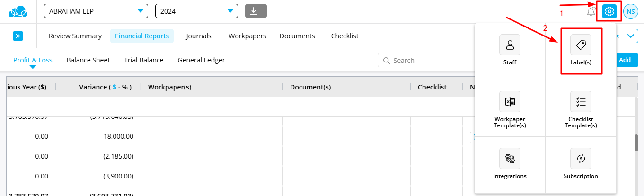Click the settings gear icon
This screenshot has height=196, width=644.
(x=609, y=12)
